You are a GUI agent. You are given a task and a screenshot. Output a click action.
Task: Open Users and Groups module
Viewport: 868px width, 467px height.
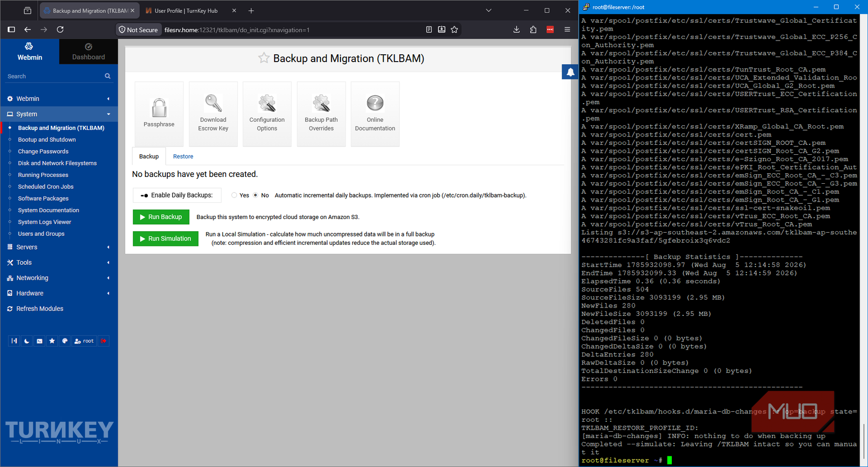pyautogui.click(x=41, y=234)
